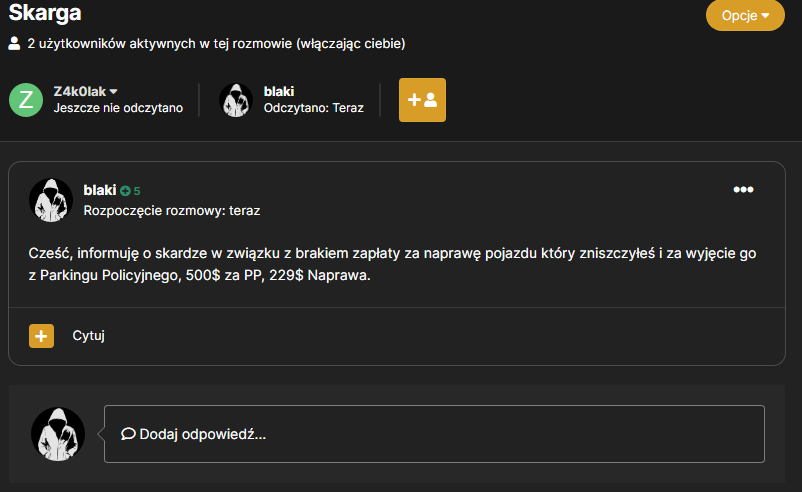Focus the Dodaj odpowiedź reply field
This screenshot has width=802, height=492.
pyautogui.click(x=434, y=434)
